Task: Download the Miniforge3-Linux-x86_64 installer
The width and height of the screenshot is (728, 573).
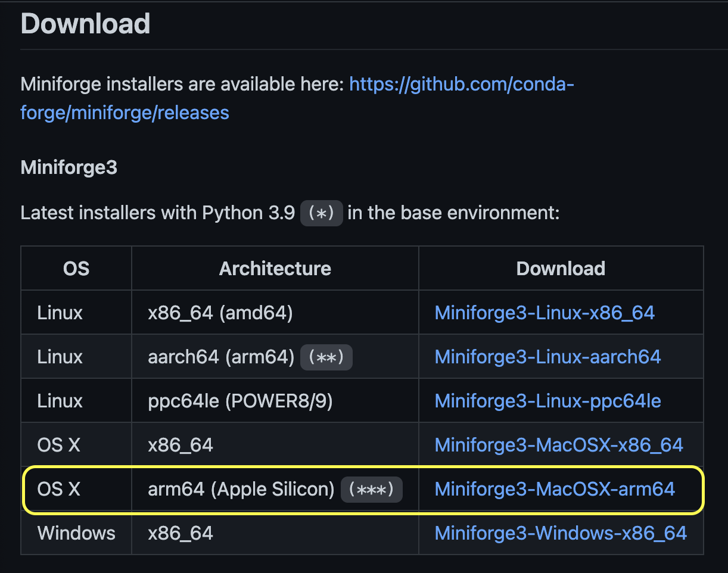Action: click(545, 313)
